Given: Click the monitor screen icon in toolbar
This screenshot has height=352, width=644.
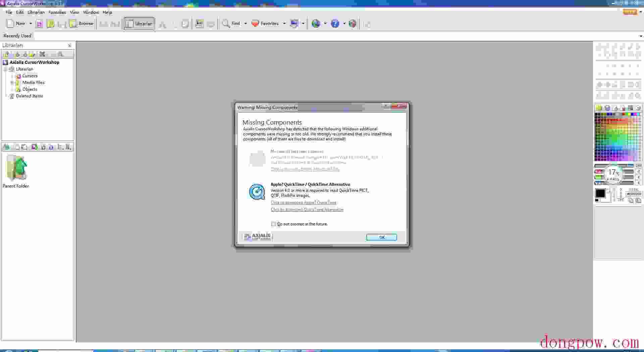Looking at the screenshot, I should click(x=294, y=24).
